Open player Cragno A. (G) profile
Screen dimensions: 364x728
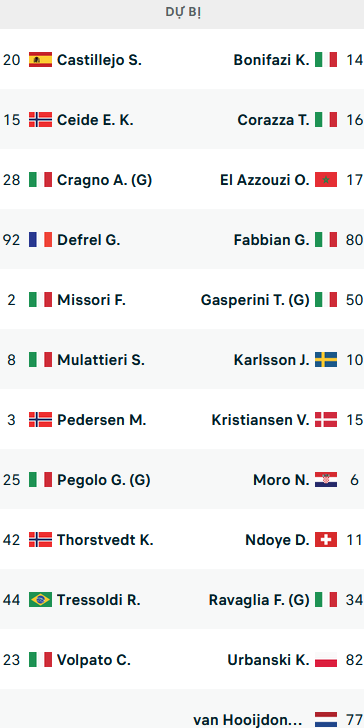104,180
